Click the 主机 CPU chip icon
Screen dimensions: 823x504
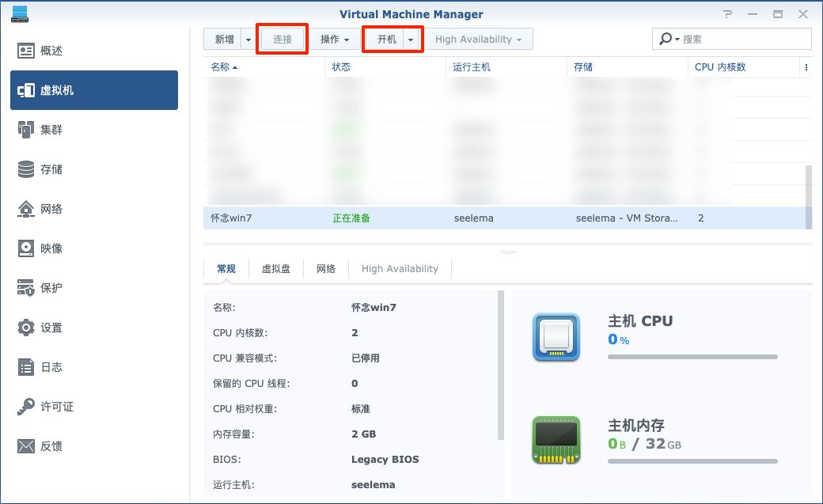pos(556,337)
